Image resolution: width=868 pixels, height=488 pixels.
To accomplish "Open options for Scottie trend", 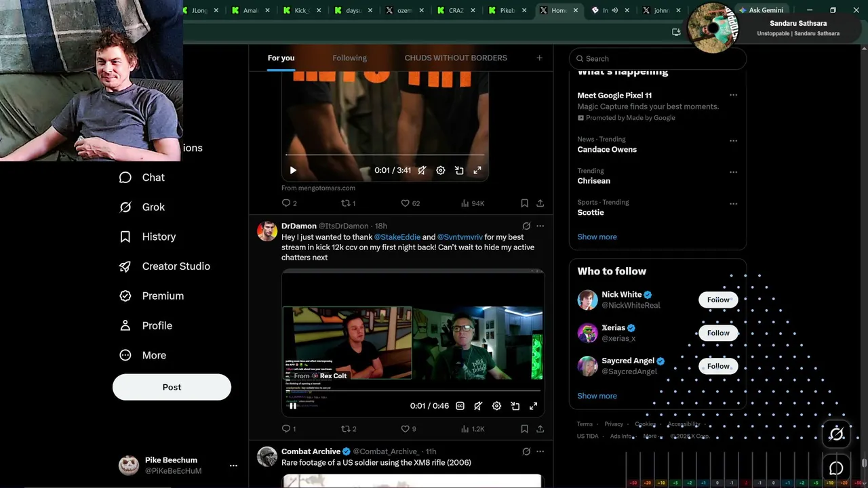I will (x=733, y=203).
